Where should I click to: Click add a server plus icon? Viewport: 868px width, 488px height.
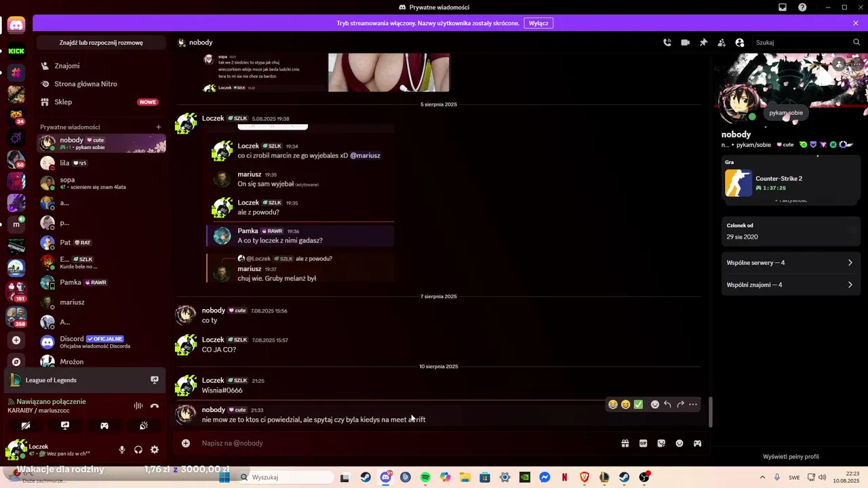click(16, 340)
